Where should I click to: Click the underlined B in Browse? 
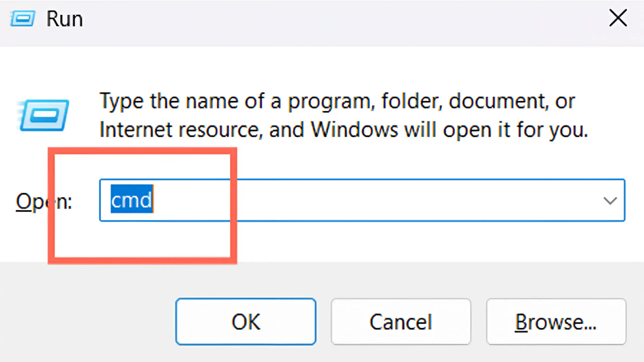coord(521,322)
